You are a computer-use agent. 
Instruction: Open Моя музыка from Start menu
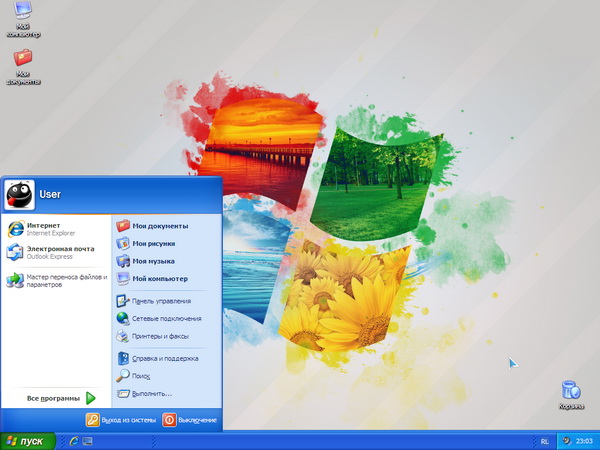coord(152,261)
